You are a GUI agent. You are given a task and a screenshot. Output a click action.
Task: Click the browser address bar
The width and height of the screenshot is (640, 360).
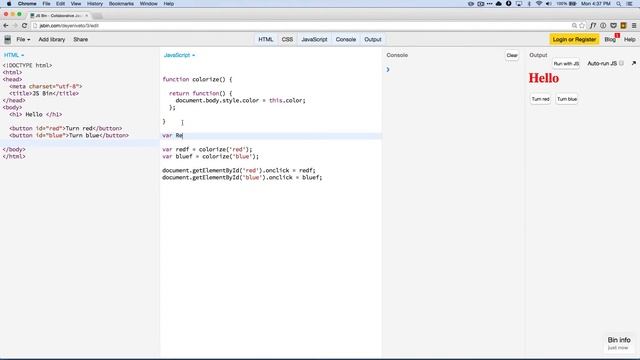coord(302,25)
